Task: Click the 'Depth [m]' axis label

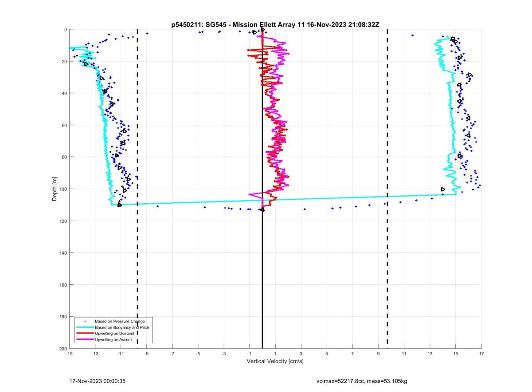Action: [x=55, y=189]
